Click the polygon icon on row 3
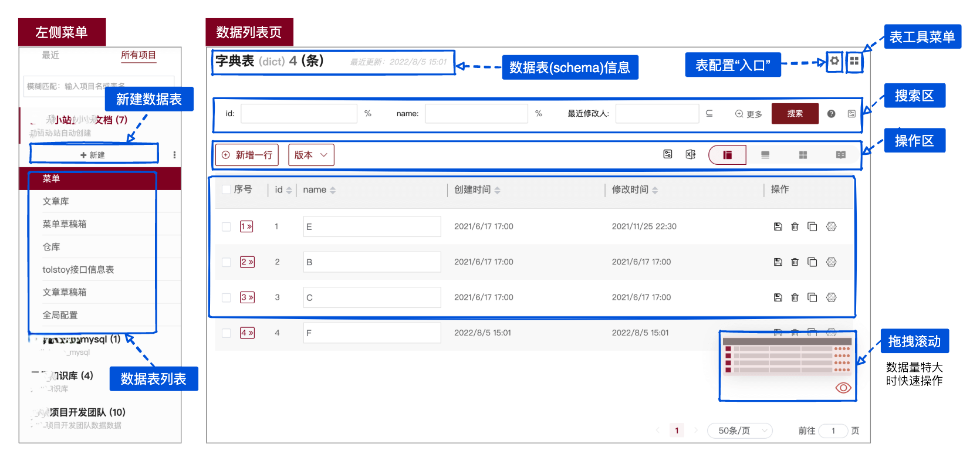980x461 pixels. (x=832, y=297)
